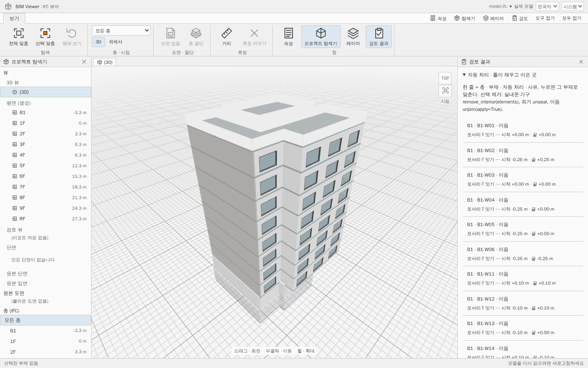This screenshot has width=588, height=368.
Task: Click the 선택 맞춤 fit-selection icon
Action: [x=45, y=33]
